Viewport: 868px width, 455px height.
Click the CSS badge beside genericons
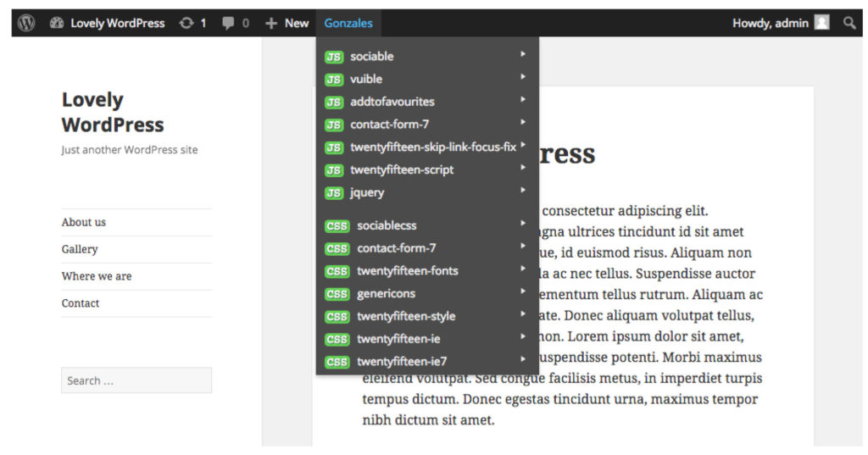coord(337,294)
